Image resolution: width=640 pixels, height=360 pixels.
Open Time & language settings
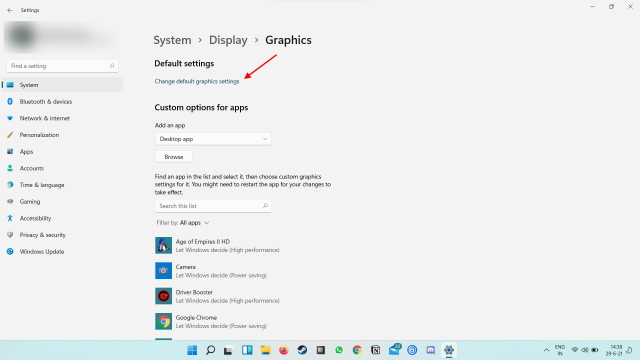tap(62, 185)
